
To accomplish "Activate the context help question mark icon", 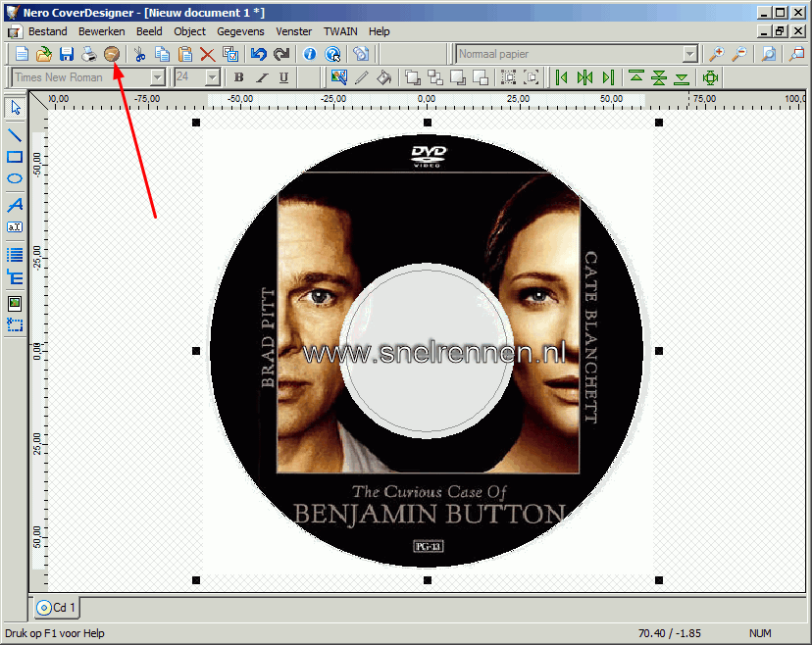I will coord(332,54).
